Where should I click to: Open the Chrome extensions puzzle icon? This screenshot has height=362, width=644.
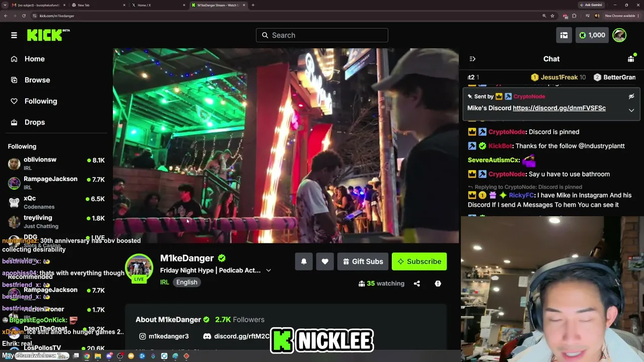point(574,16)
